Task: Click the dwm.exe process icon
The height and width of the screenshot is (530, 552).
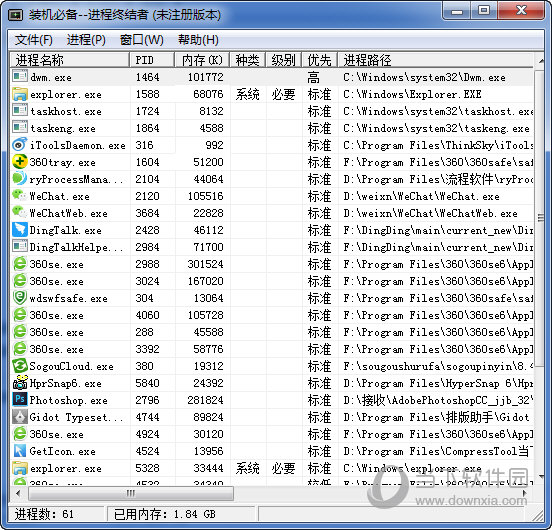Action: (20, 76)
